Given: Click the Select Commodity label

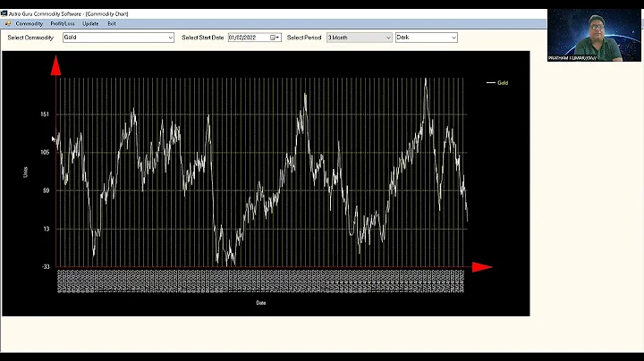Looking at the screenshot, I should pyautogui.click(x=30, y=38).
